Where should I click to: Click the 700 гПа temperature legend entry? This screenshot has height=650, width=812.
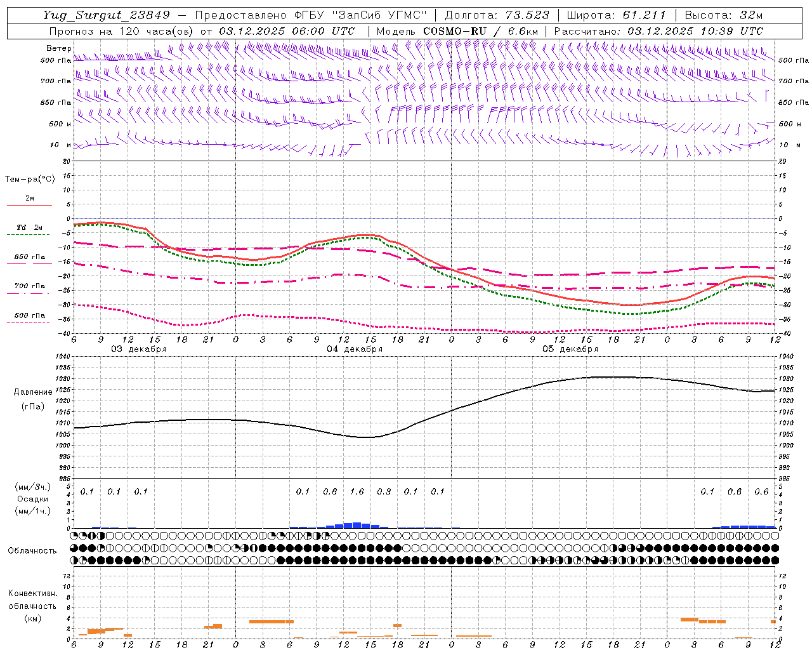(30, 286)
